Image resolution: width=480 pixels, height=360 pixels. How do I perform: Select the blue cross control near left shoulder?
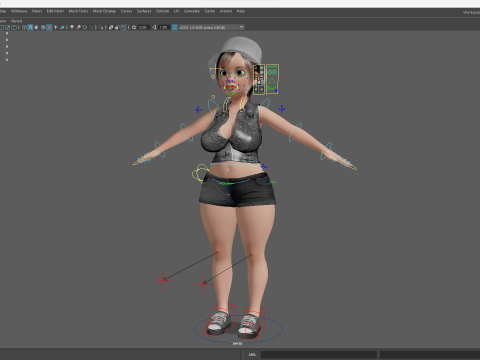198,109
